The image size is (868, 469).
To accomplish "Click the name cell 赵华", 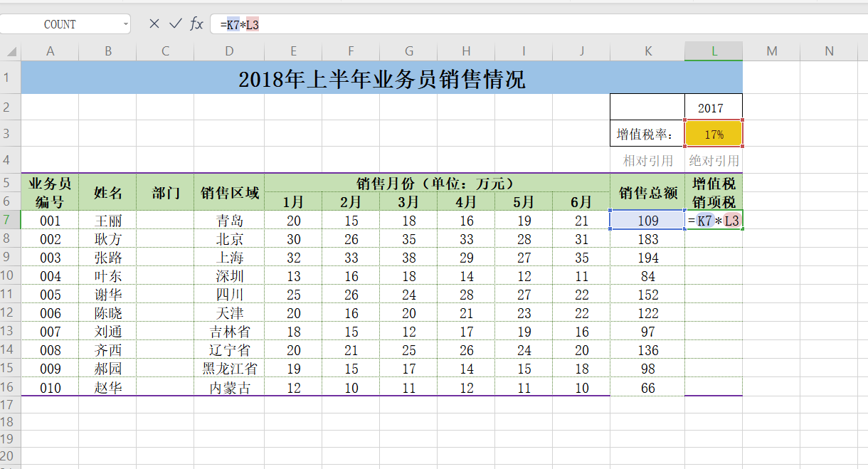I will point(107,387).
